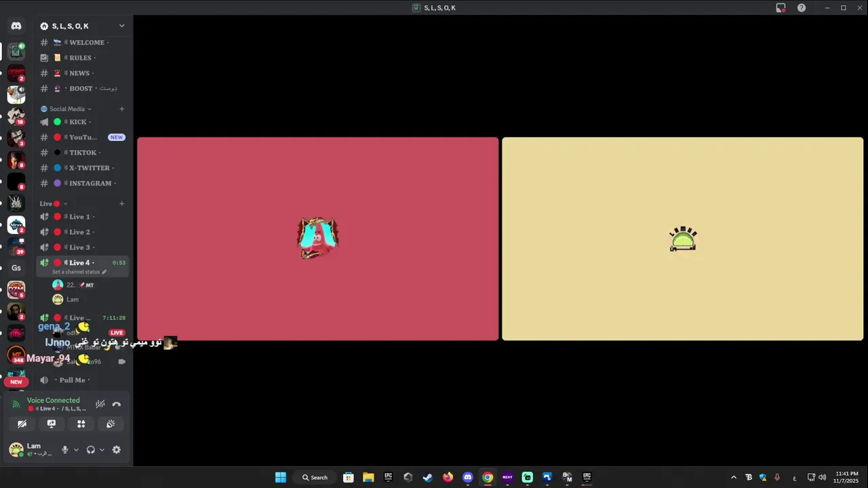Deafen with the headphones button
The width and height of the screenshot is (868, 488).
(x=91, y=449)
